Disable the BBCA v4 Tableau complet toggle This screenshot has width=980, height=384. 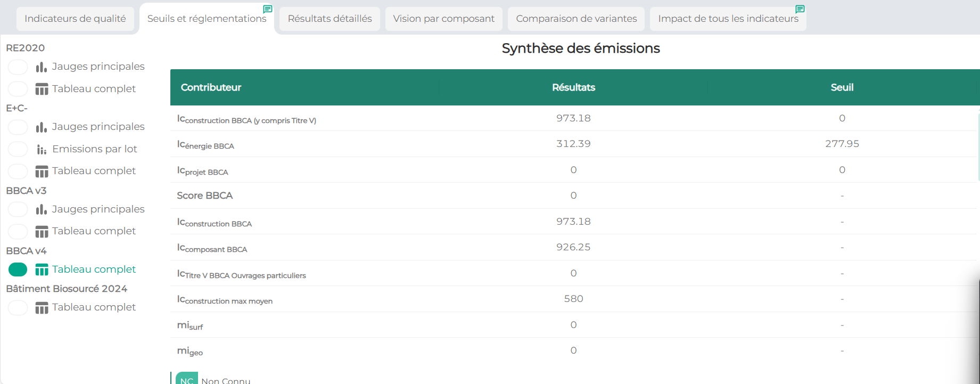pos(18,270)
